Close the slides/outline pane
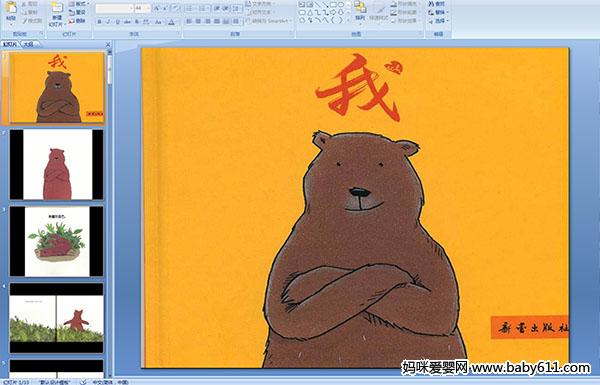The height and width of the screenshot is (385, 600). (x=108, y=44)
